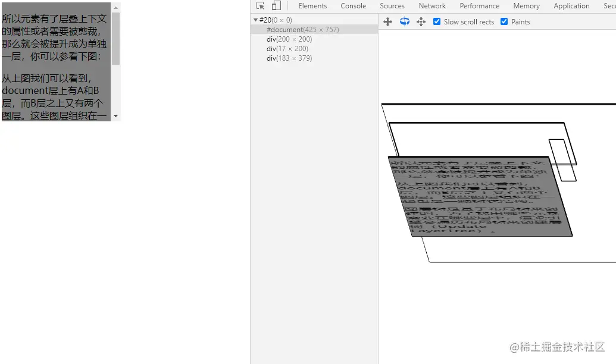The width and height of the screenshot is (616, 364).
Task: Uncheck Slow scroll rects checkbox
Action: 437,21
